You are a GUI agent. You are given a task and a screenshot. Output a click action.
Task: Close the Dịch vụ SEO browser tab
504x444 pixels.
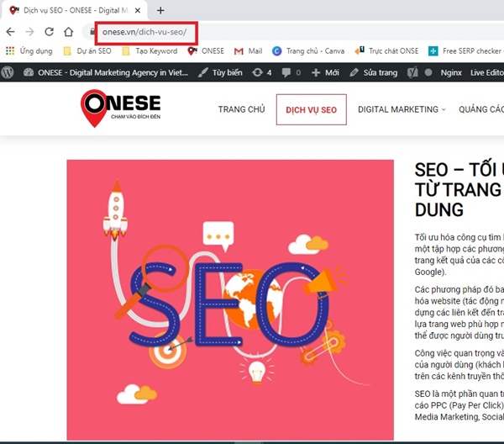click(x=138, y=11)
